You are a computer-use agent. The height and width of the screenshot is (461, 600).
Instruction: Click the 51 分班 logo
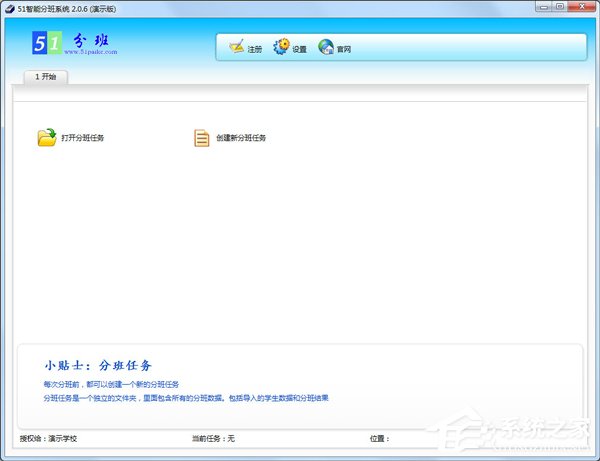[75, 43]
